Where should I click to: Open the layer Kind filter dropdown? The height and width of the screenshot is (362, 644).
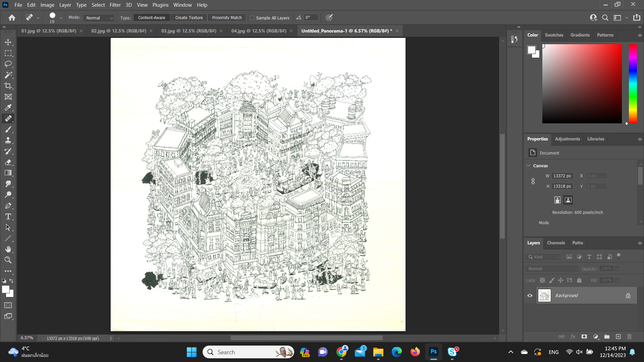(x=543, y=257)
